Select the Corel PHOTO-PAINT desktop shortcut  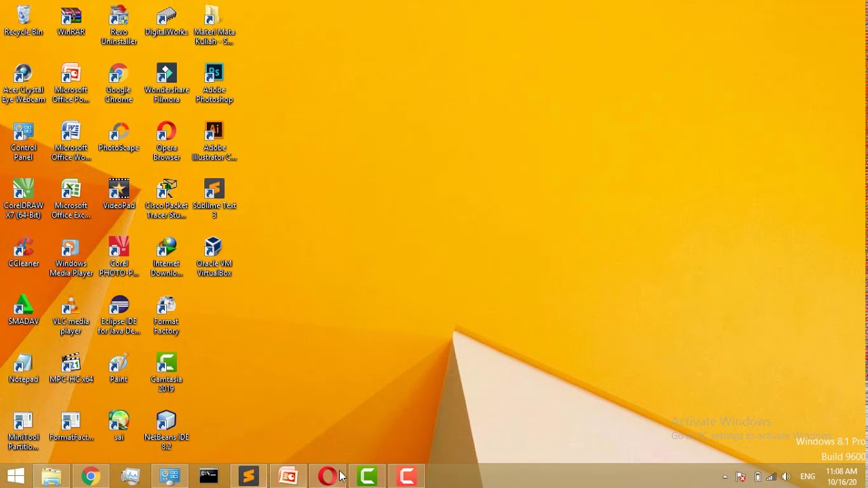[119, 258]
